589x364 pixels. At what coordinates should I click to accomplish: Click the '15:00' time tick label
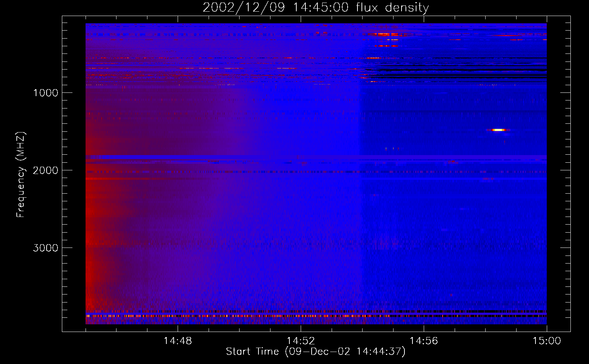[547, 341]
